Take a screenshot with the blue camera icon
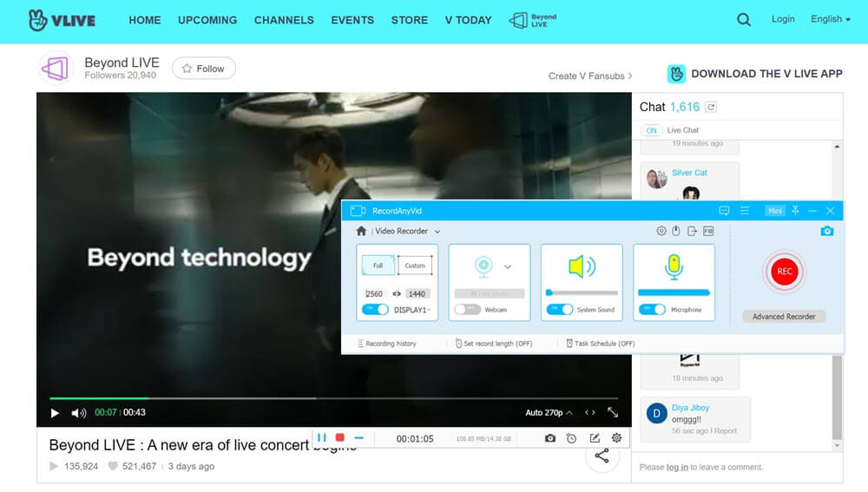The image size is (868, 492). click(x=827, y=231)
